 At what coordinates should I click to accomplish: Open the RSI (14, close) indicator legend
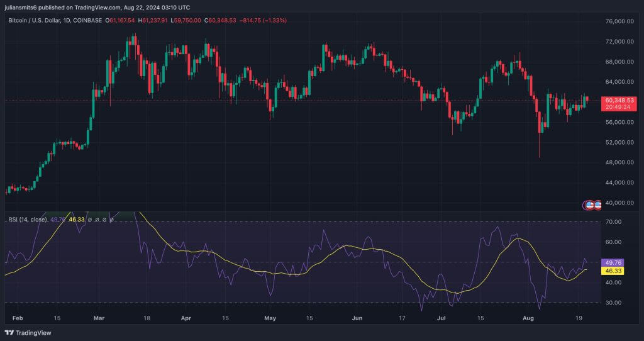click(x=28, y=220)
